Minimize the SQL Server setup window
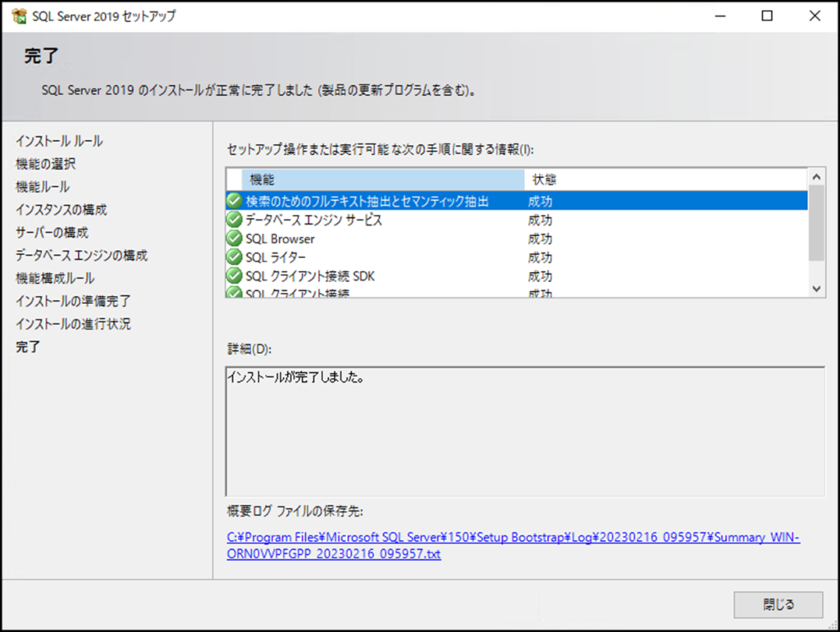 [x=720, y=16]
